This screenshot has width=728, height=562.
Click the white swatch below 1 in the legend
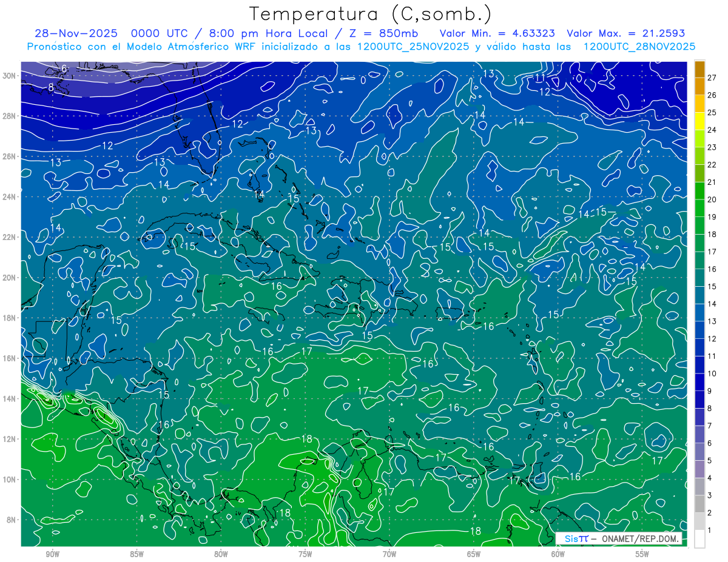[x=699, y=539]
